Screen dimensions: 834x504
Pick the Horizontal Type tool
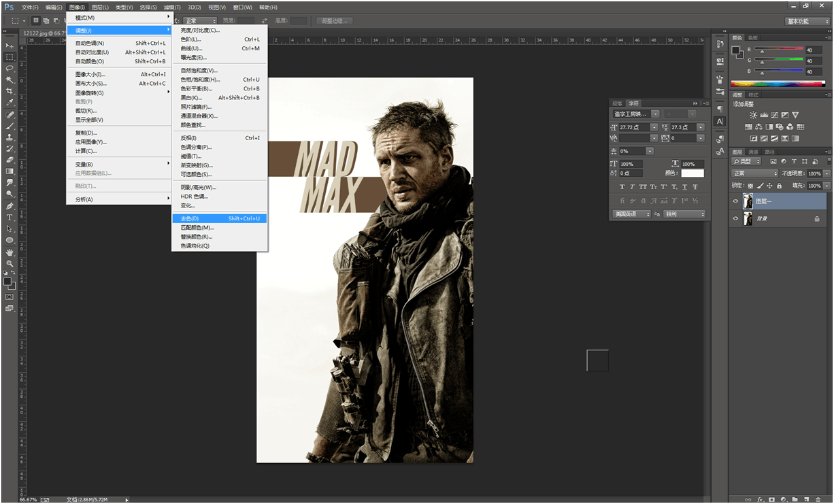coord(10,217)
